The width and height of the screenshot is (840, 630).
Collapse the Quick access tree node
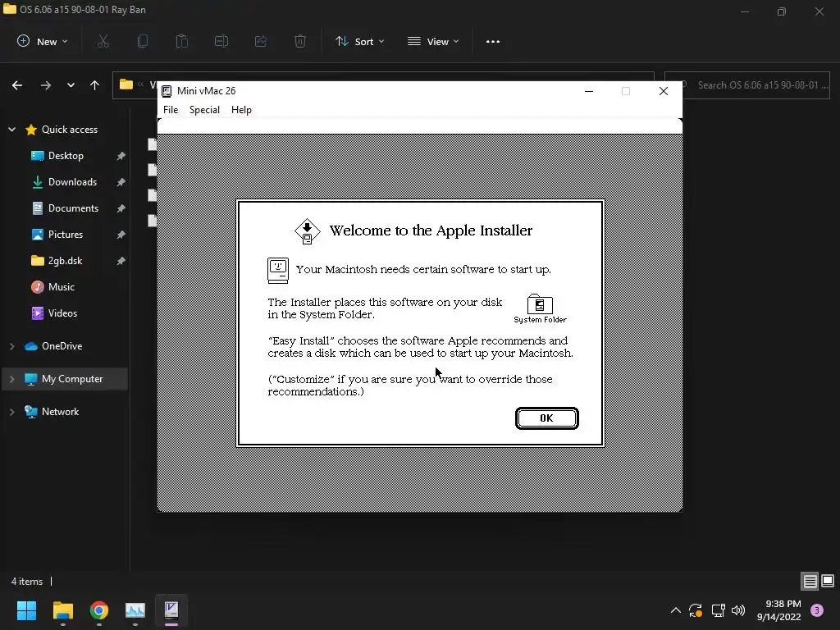coord(11,130)
